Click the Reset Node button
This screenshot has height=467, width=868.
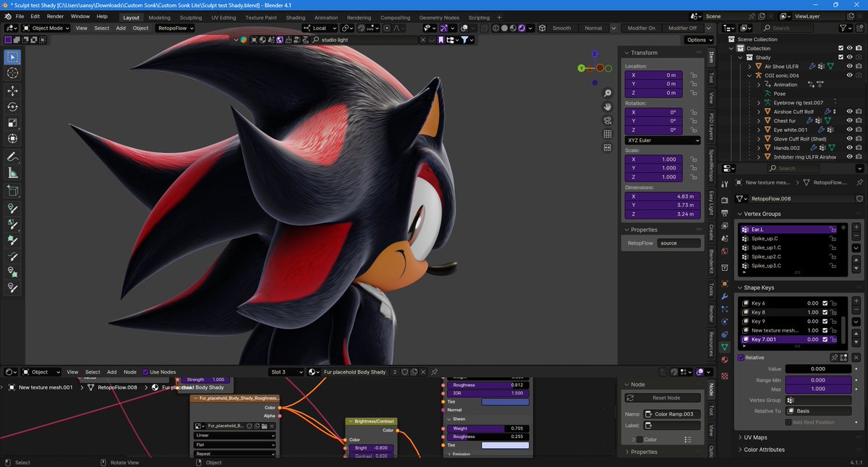[663, 397]
